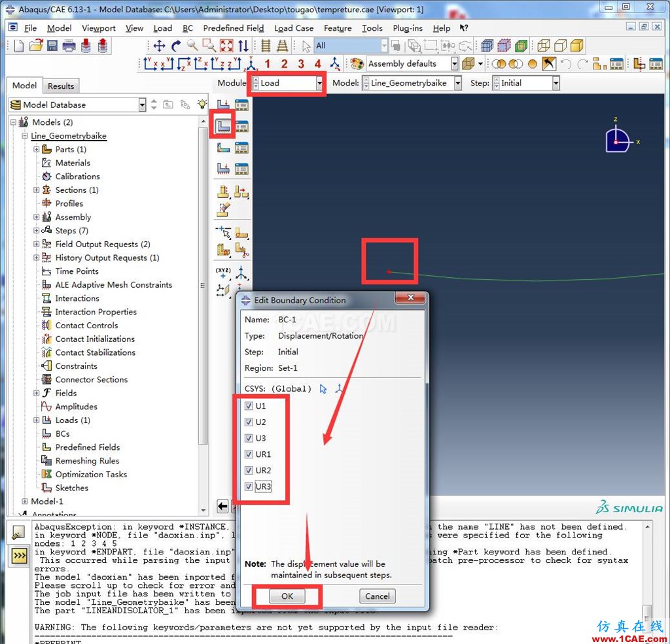The height and width of the screenshot is (644, 670).
Task: Uncheck the UR2 checkbox
Action: coord(249,470)
